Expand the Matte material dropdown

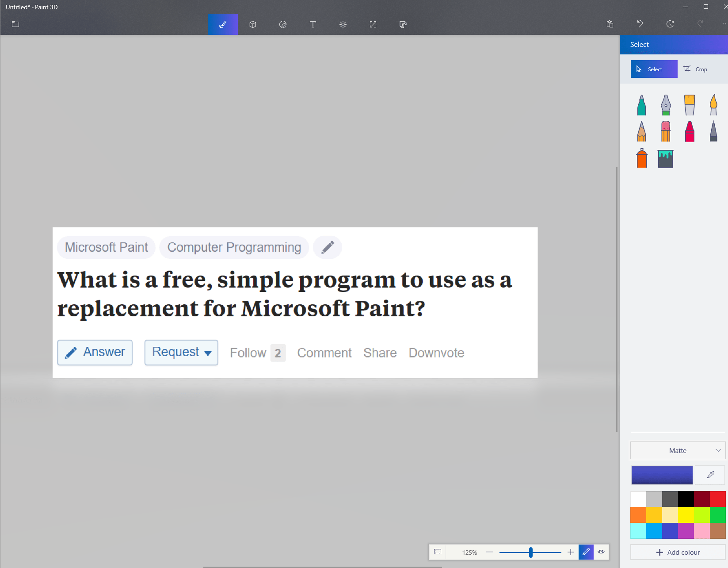[678, 450]
